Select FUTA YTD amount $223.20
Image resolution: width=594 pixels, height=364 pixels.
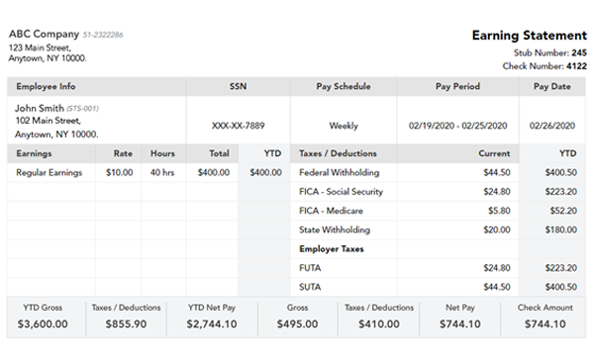tap(560, 268)
